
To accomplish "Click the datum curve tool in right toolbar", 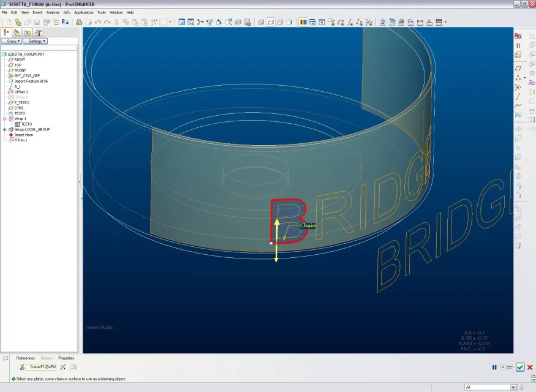I will tap(518, 105).
